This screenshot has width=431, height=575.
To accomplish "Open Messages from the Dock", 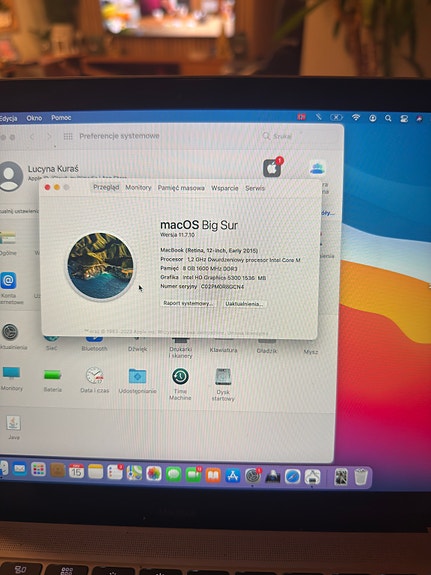I will pyautogui.click(x=174, y=475).
